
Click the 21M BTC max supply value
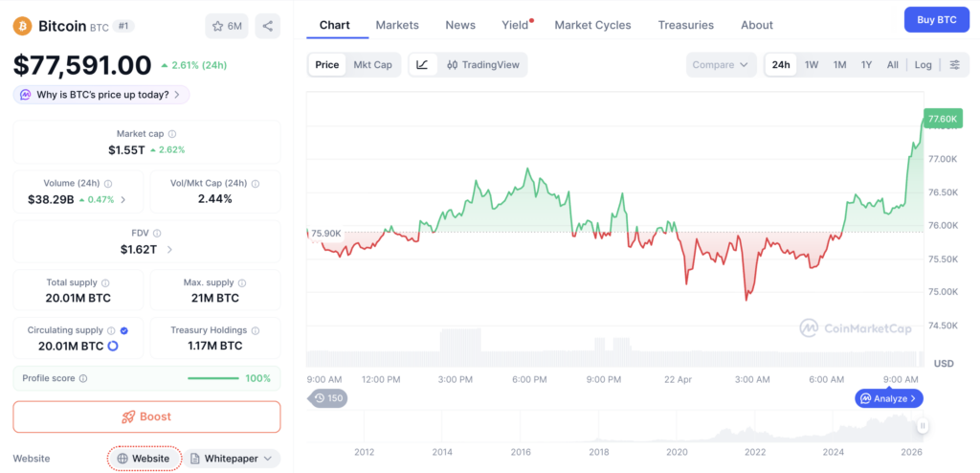tap(215, 298)
